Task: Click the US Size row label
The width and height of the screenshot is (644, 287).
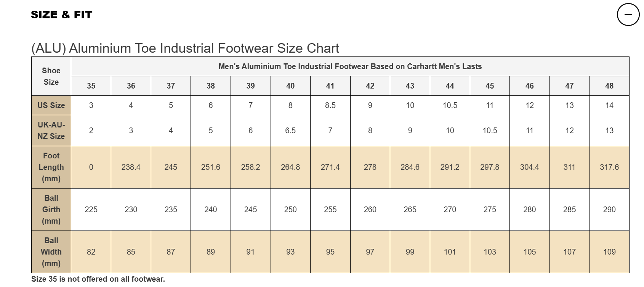Action: click(x=51, y=105)
